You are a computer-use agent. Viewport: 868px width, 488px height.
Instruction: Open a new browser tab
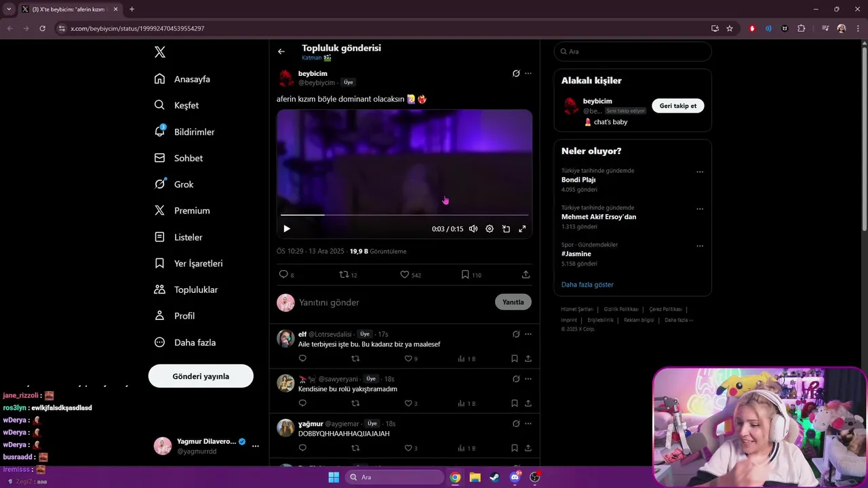(132, 9)
